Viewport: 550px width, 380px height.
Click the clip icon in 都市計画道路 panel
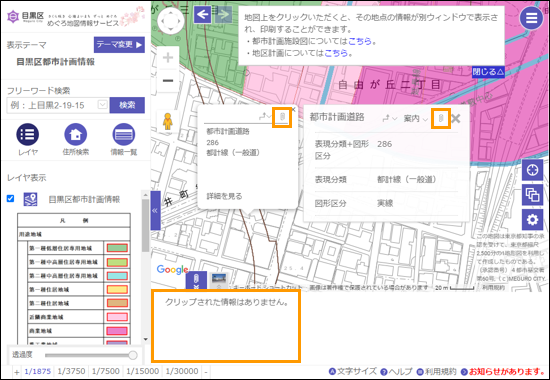pos(441,119)
